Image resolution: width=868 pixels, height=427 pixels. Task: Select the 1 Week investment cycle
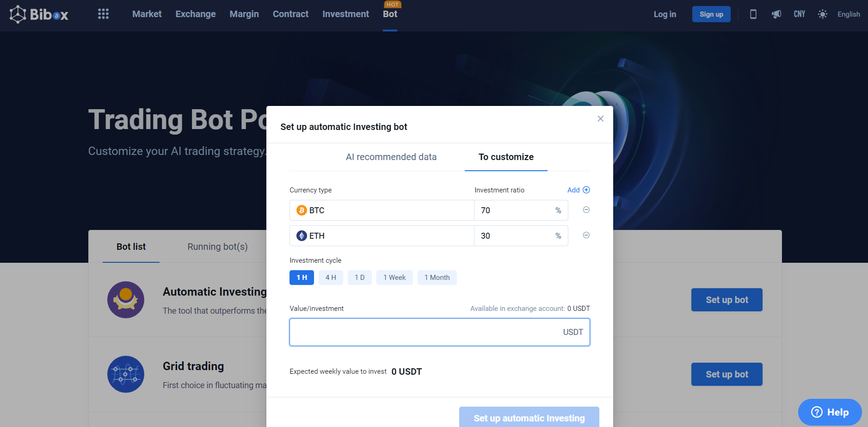tap(394, 278)
